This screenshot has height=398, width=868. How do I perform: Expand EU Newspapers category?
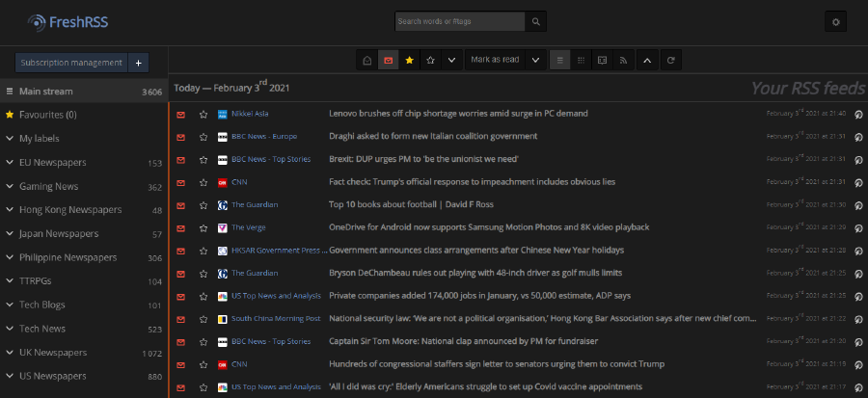pyautogui.click(x=10, y=162)
